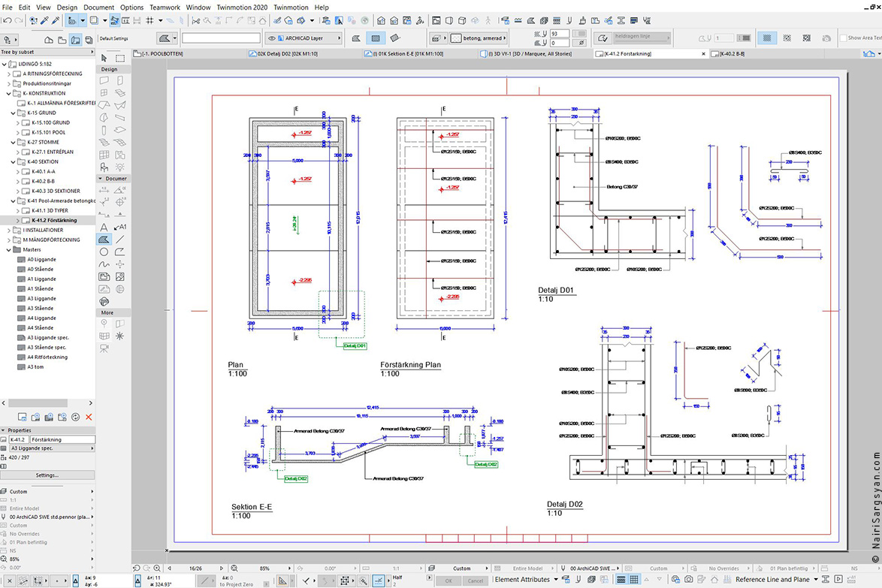This screenshot has width=882, height=588.
Task: Select the Camera tool under More
Action: click(x=104, y=348)
